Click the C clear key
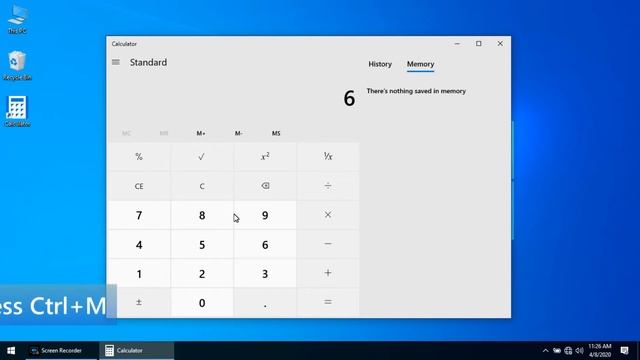 pos(202,186)
